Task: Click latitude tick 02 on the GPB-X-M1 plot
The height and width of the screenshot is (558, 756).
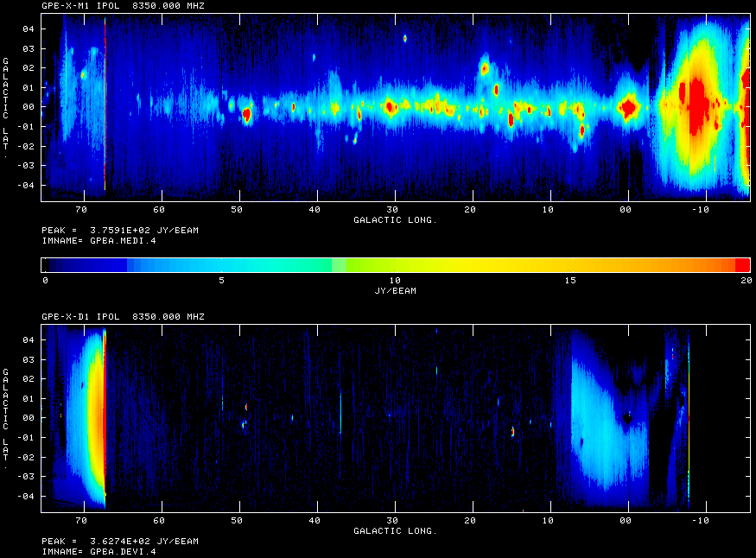Action: (29, 68)
